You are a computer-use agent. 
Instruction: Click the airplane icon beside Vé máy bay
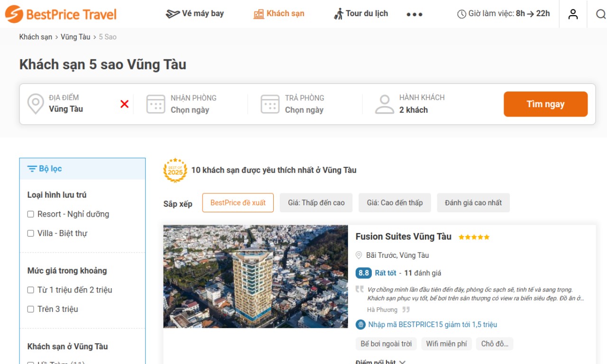[172, 14]
